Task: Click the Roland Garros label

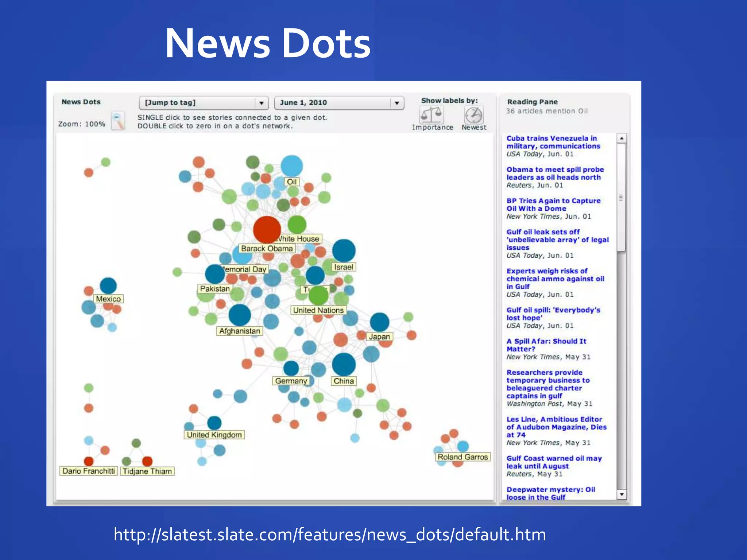Action: coord(462,457)
